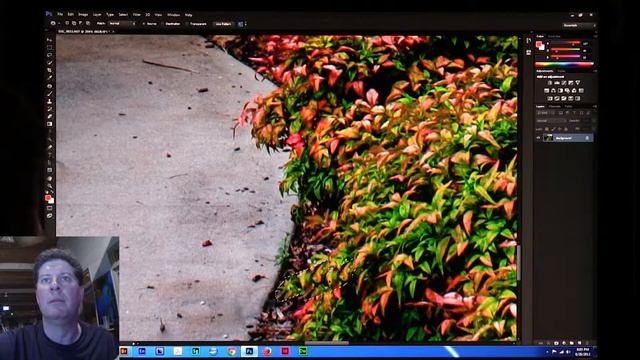Add a Brightness/Contrast adjustment

(x=550, y=83)
